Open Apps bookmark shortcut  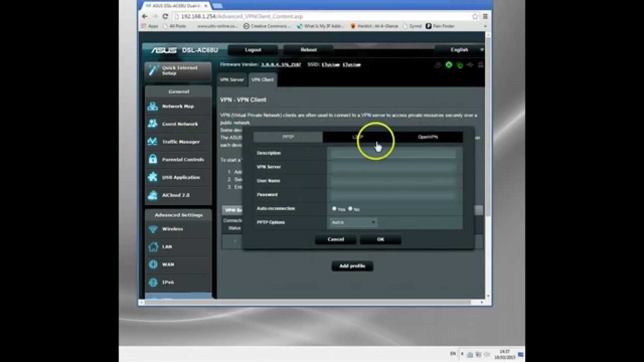[150, 26]
